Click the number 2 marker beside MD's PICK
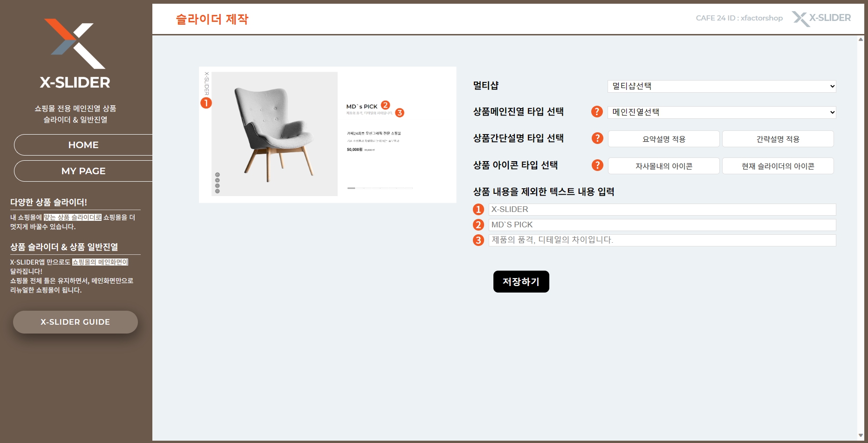This screenshot has width=868, height=443. (385, 105)
